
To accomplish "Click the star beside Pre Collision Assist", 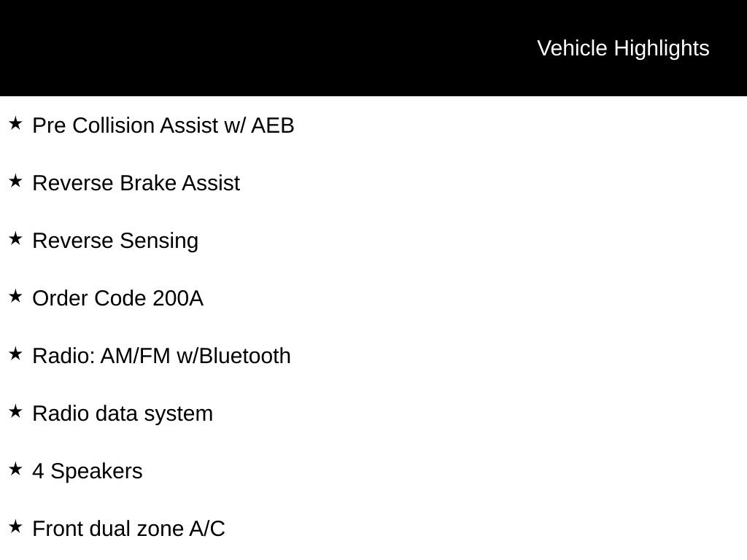I will 15,123.
